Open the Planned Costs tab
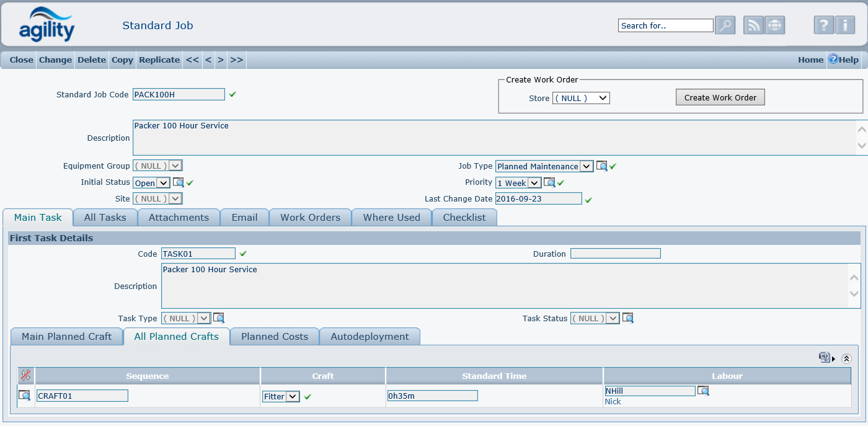Viewport: 868px width, 426px height. coord(274,337)
